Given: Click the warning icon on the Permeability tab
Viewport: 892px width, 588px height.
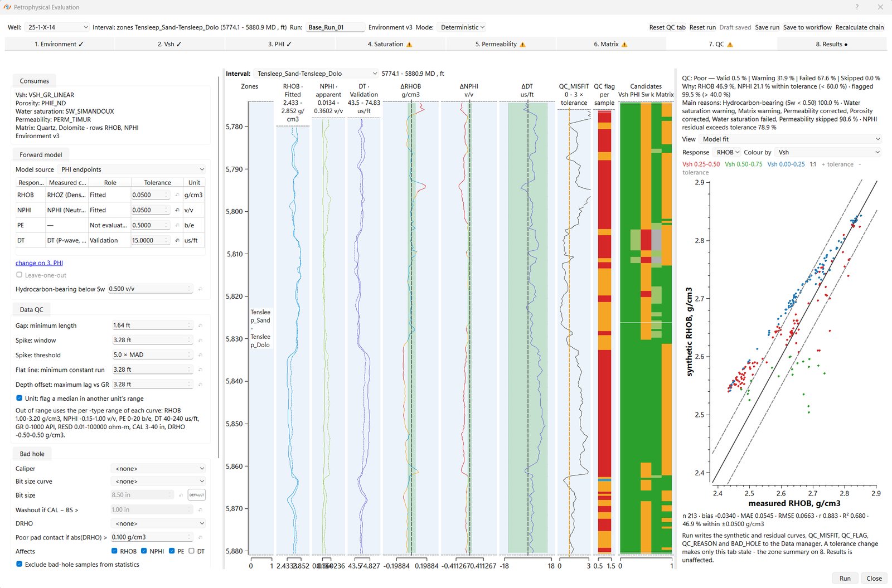Looking at the screenshot, I should click(522, 44).
